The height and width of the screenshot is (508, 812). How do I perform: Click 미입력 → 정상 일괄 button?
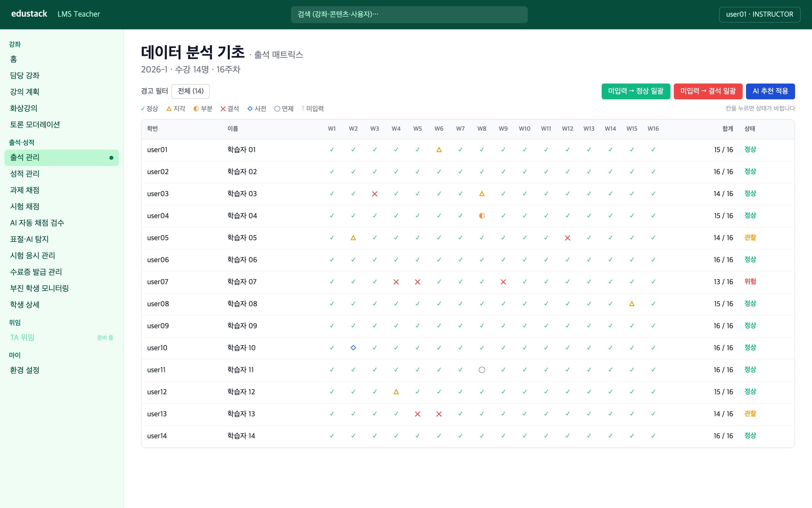pyautogui.click(x=636, y=91)
